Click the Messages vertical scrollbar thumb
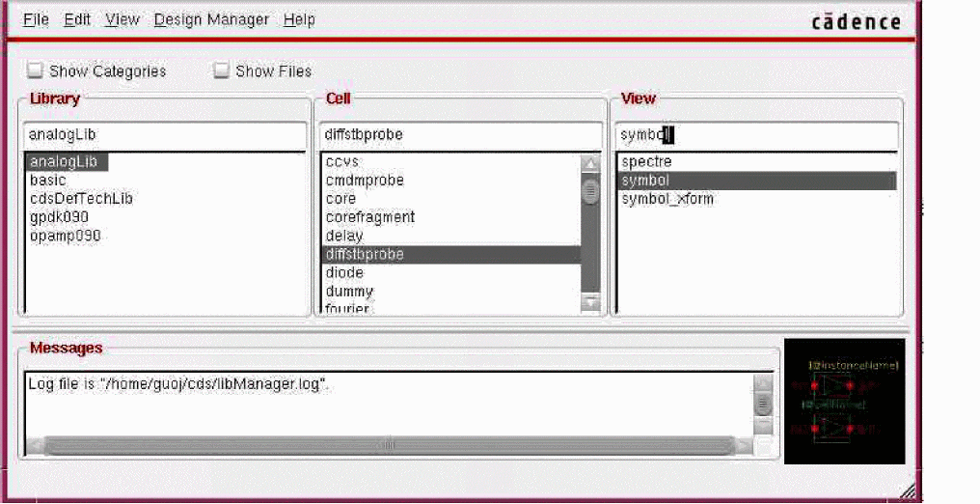Image resolution: width=980 pixels, height=504 pixels. tap(763, 404)
